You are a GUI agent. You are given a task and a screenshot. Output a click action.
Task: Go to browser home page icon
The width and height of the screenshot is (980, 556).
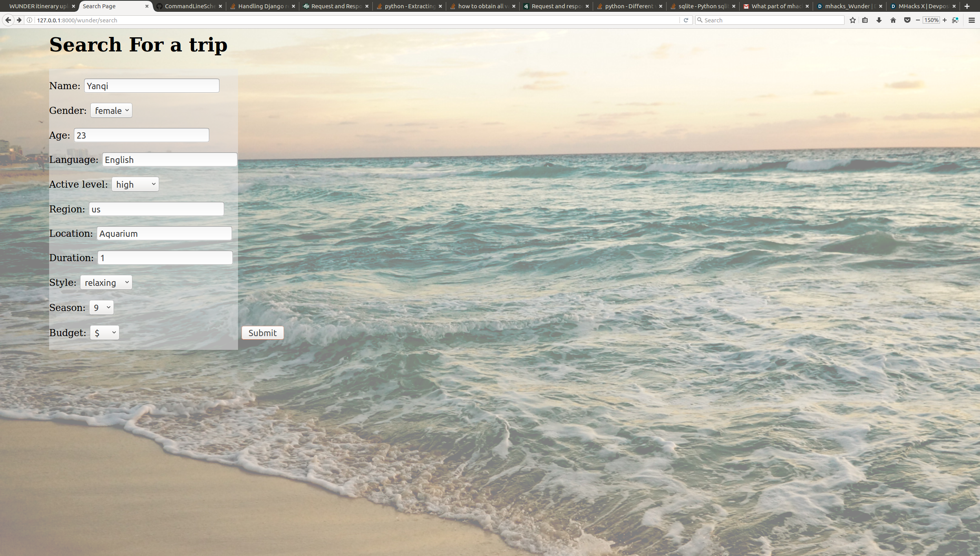[893, 20]
